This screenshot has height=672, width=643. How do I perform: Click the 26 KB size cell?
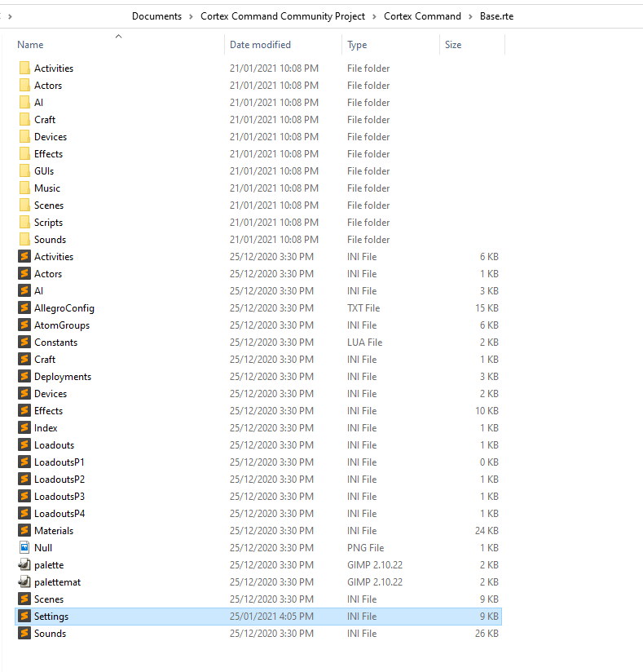click(487, 634)
